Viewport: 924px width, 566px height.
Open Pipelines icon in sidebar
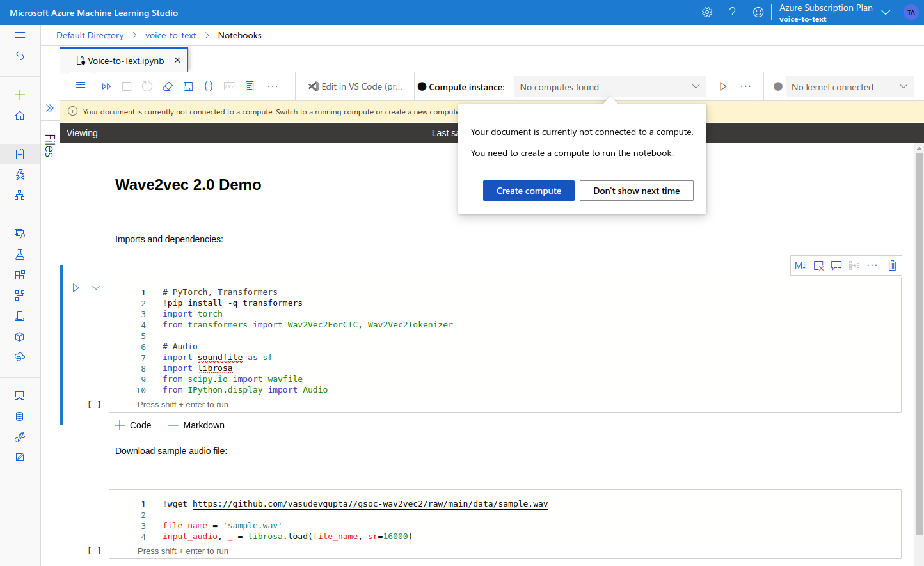[x=20, y=295]
